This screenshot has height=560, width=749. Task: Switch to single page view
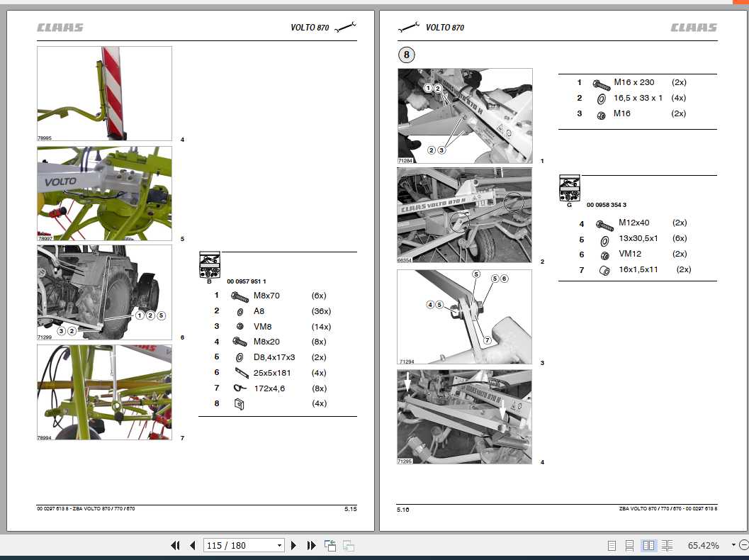[612, 545]
